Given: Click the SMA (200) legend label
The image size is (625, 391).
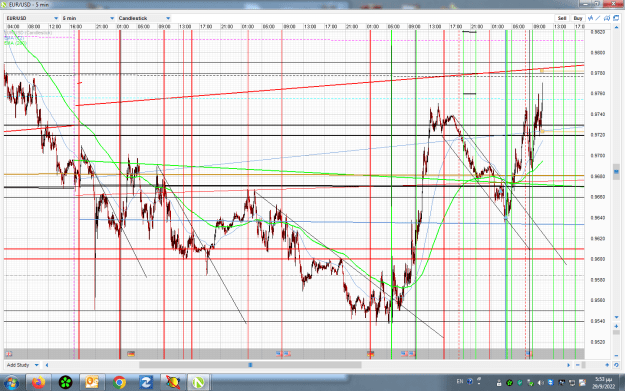Looking at the screenshot, I should click(x=16, y=43).
